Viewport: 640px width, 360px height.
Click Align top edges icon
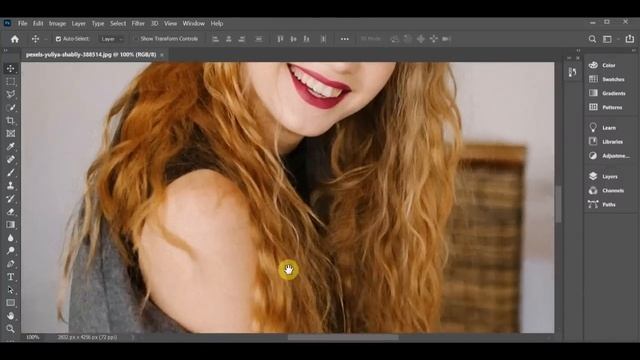coord(280,39)
